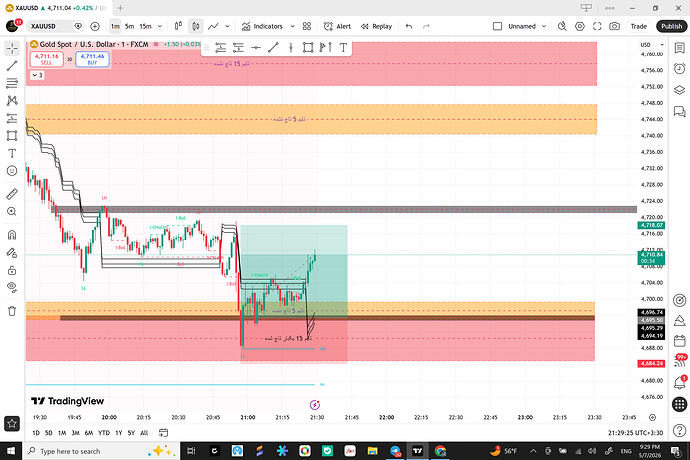Image resolution: width=690 pixels, height=460 pixels.
Task: Click the Publish button
Action: click(x=672, y=26)
